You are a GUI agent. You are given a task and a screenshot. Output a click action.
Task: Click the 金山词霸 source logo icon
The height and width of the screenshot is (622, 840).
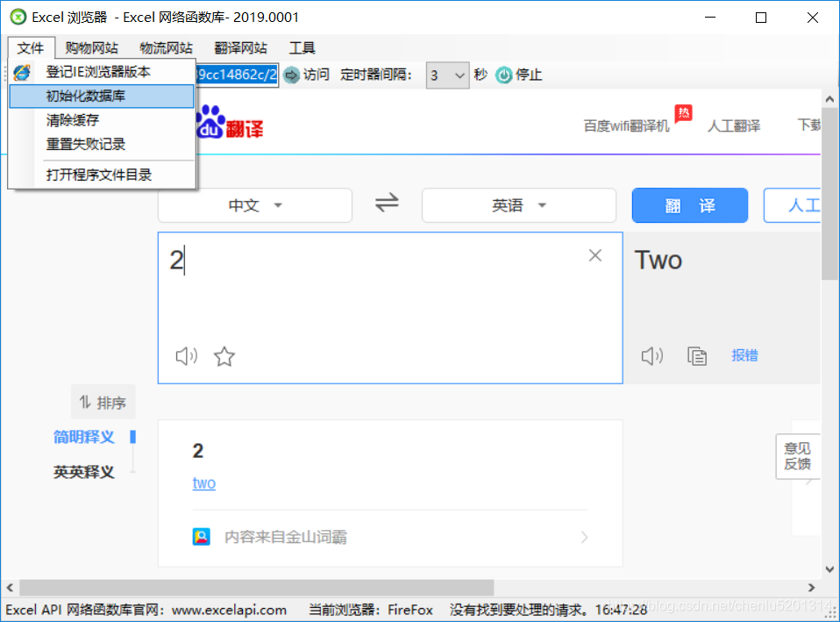coord(201,537)
